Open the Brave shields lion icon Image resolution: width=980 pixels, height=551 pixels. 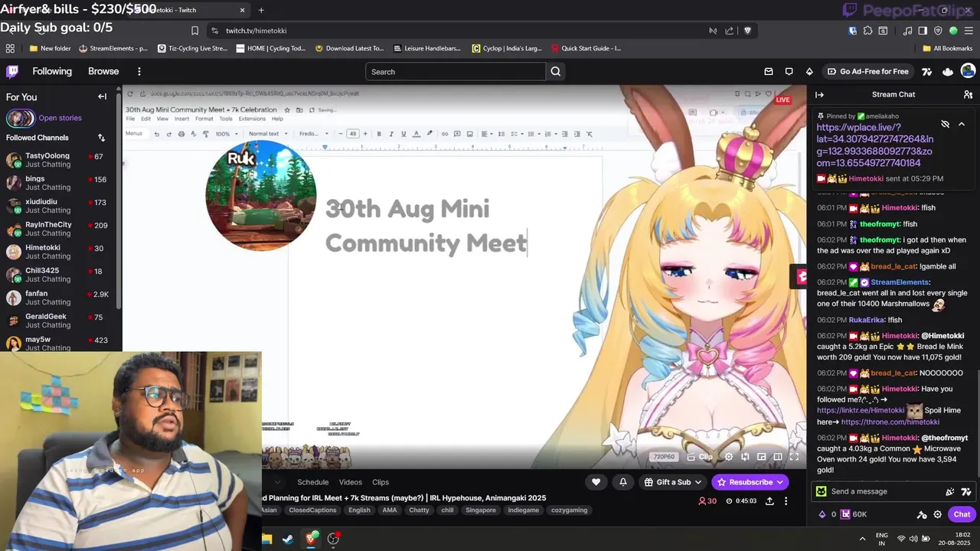coord(747,31)
